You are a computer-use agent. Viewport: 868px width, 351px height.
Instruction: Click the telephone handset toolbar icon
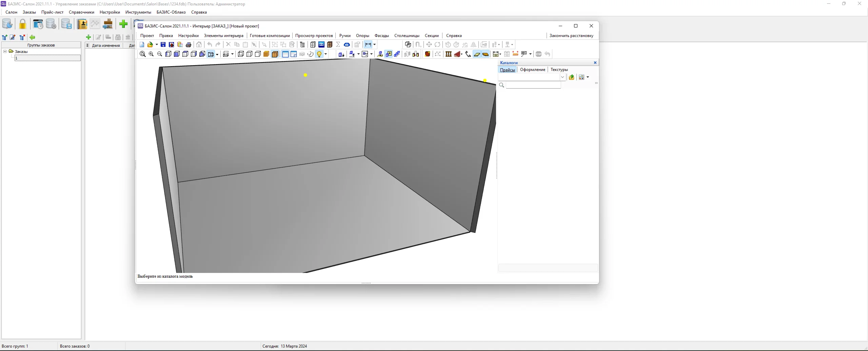click(468, 54)
